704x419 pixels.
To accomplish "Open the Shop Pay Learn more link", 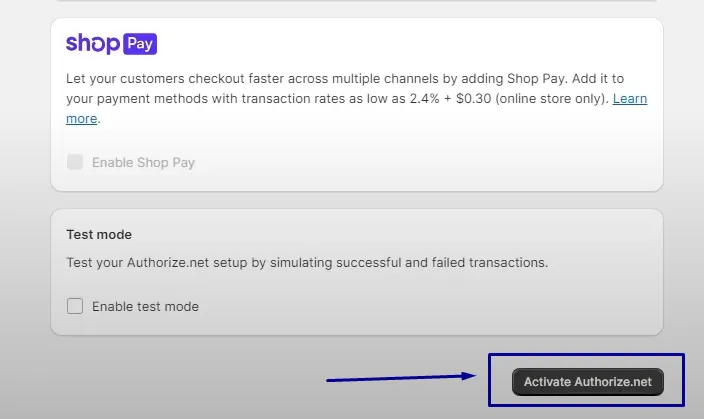I will coord(629,98).
